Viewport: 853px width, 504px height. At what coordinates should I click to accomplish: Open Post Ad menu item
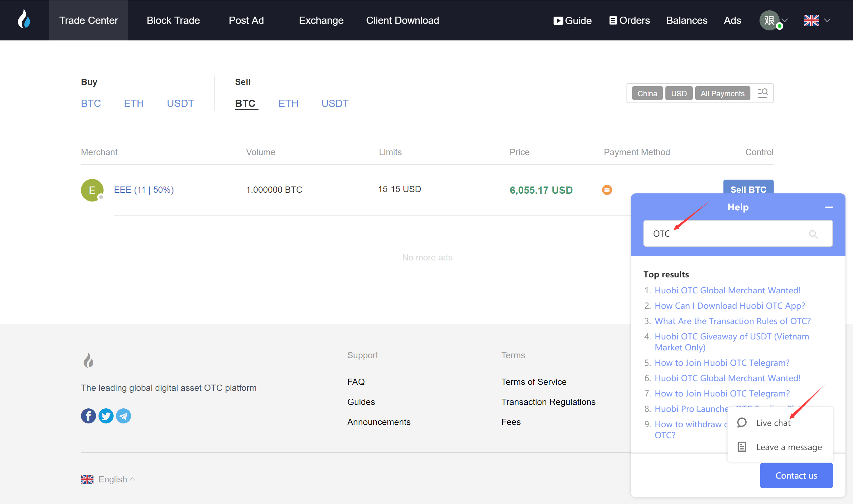[246, 20]
